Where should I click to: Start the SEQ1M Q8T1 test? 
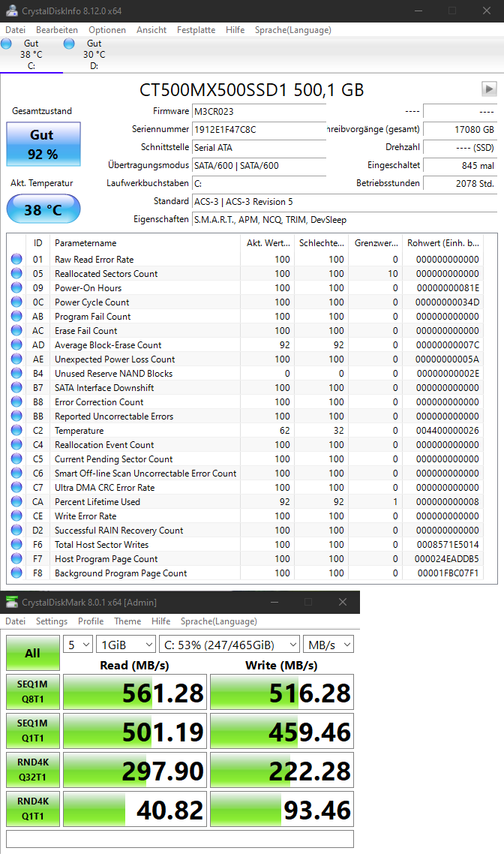pyautogui.click(x=33, y=692)
